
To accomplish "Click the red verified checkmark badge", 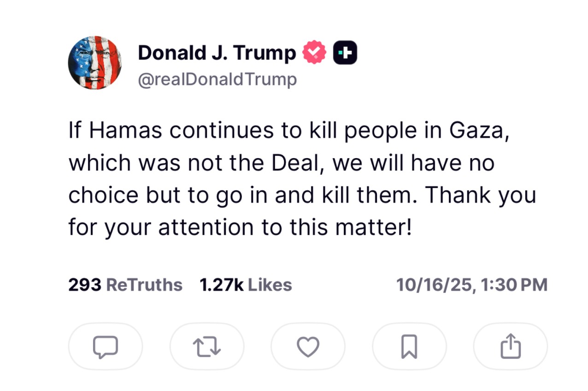I will [314, 53].
